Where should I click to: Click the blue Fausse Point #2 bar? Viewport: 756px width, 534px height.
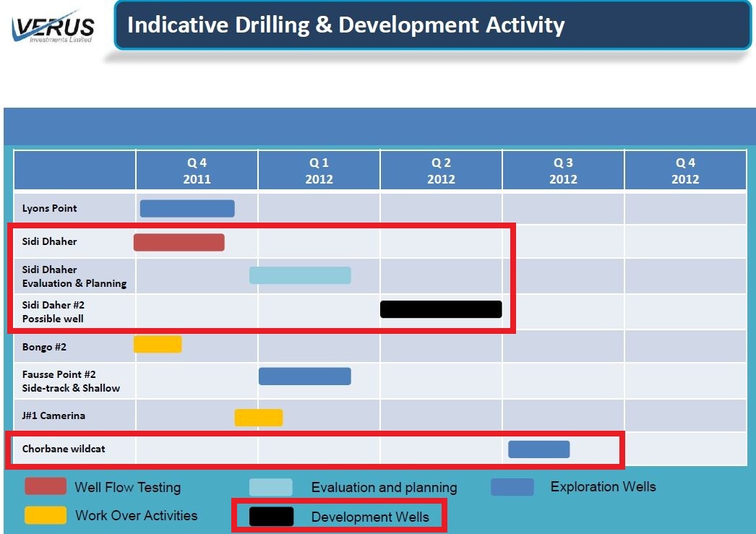point(305,376)
